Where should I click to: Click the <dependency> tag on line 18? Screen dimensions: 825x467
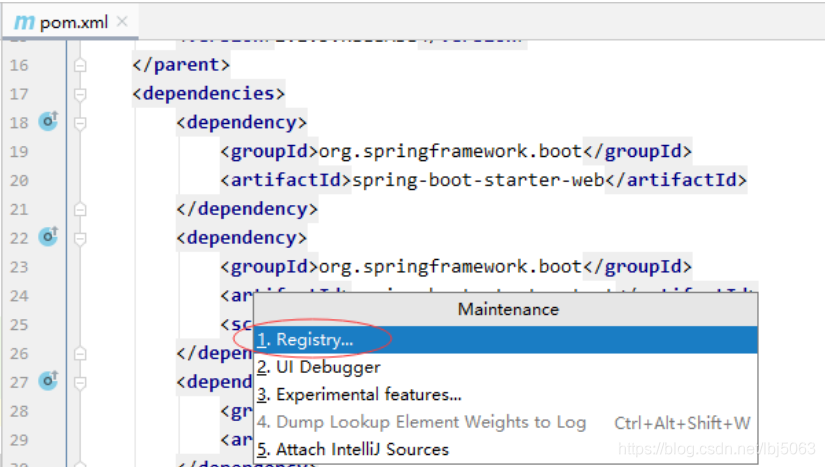pyautogui.click(x=242, y=123)
